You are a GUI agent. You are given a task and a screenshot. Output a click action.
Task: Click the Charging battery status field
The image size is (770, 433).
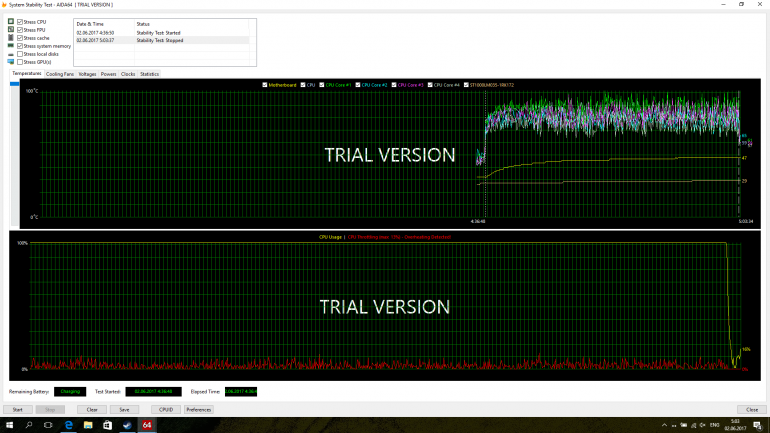[70, 392]
